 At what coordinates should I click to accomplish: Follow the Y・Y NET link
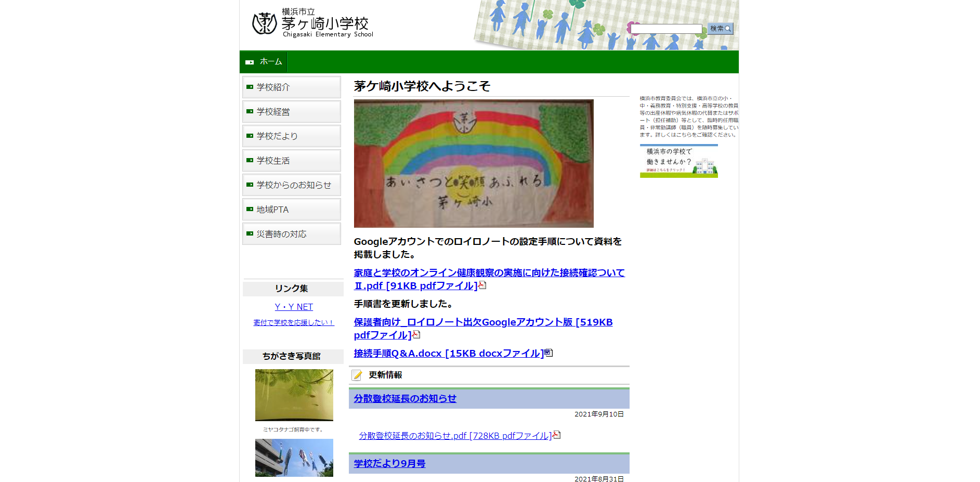294,307
